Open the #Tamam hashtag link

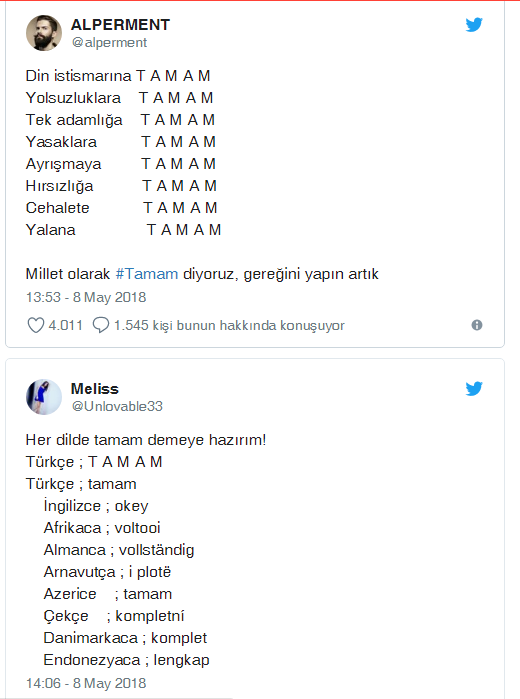(x=147, y=273)
